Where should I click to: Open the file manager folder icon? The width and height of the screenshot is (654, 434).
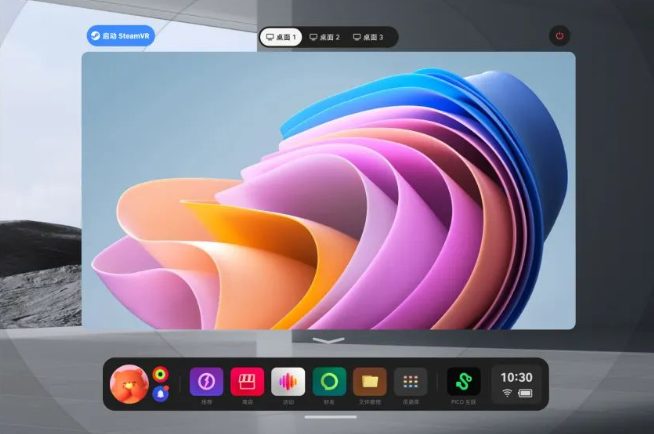[370, 381]
